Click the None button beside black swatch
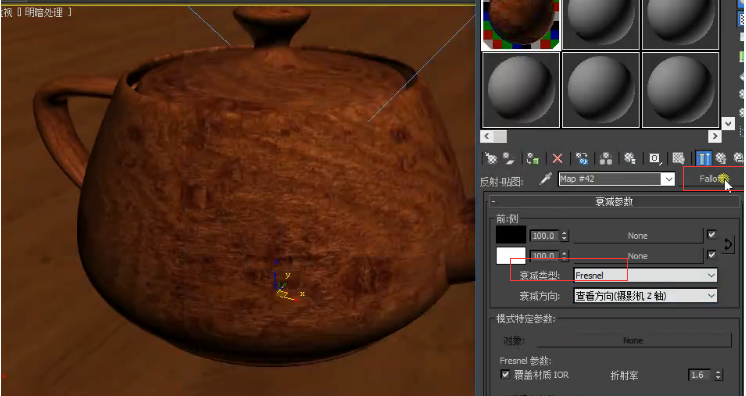The height and width of the screenshot is (396, 746). coord(638,236)
